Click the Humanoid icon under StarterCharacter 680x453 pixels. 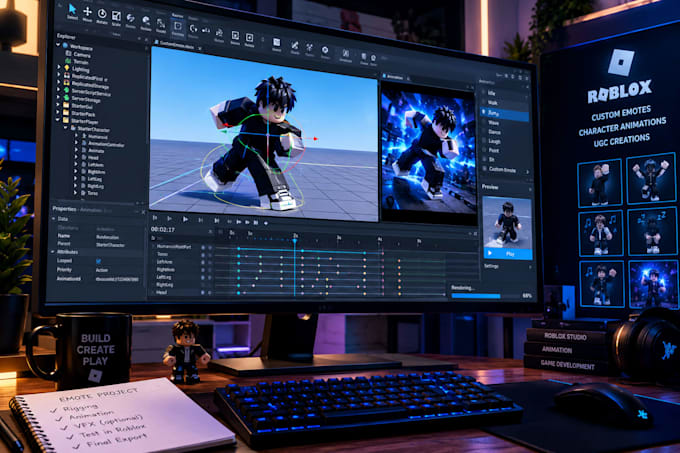pyautogui.click(x=84, y=135)
